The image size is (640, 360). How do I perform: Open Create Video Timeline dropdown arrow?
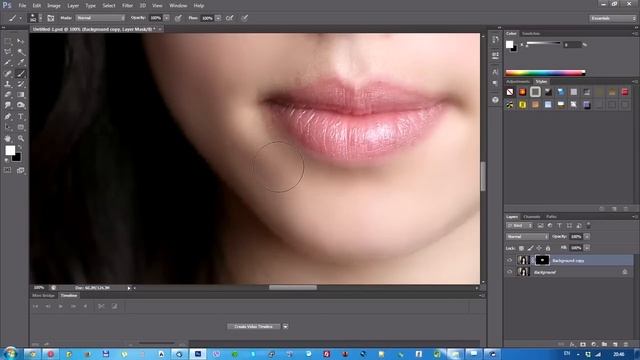coord(285,327)
